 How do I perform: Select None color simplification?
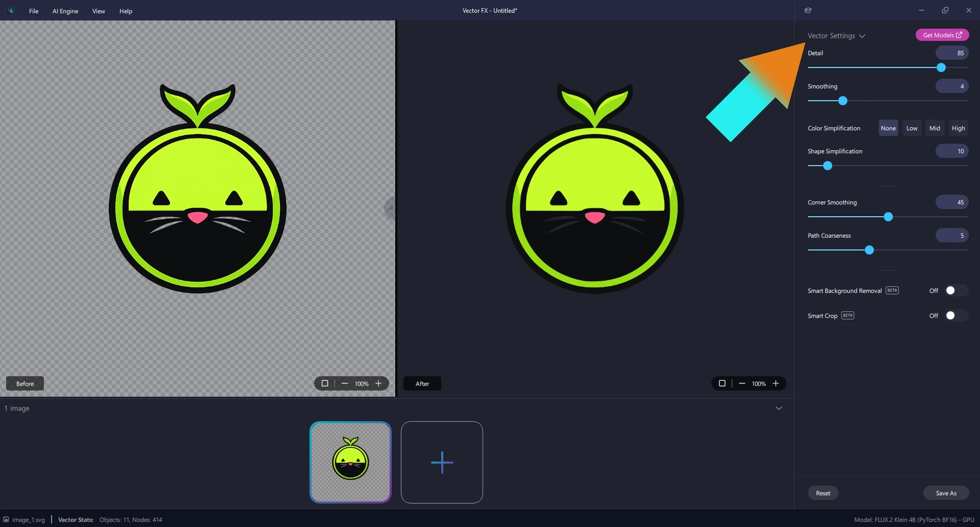888,128
